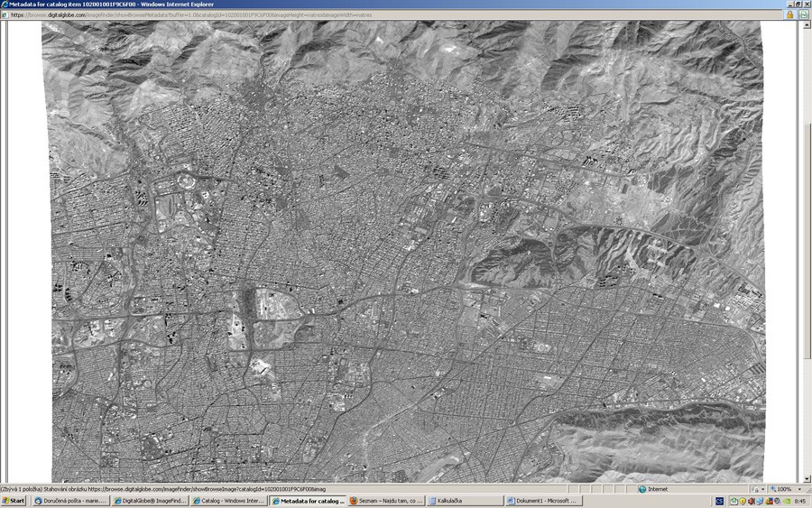Click the green refresh page icon
The image size is (812, 508).
click(804, 14)
